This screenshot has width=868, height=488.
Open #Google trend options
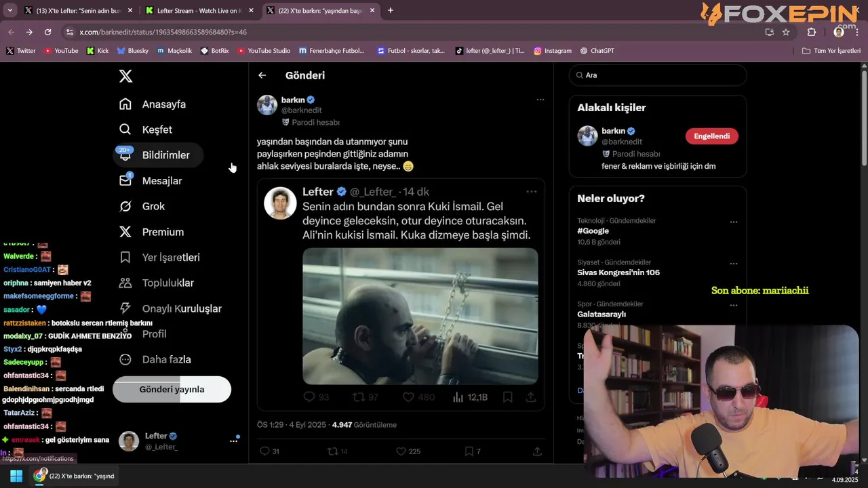[x=734, y=222]
